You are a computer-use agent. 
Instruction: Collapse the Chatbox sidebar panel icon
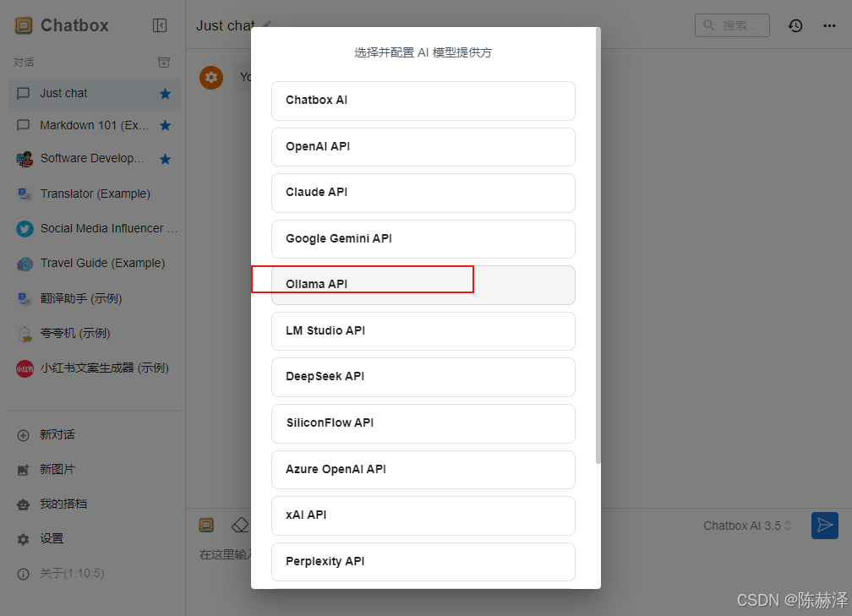point(160,25)
